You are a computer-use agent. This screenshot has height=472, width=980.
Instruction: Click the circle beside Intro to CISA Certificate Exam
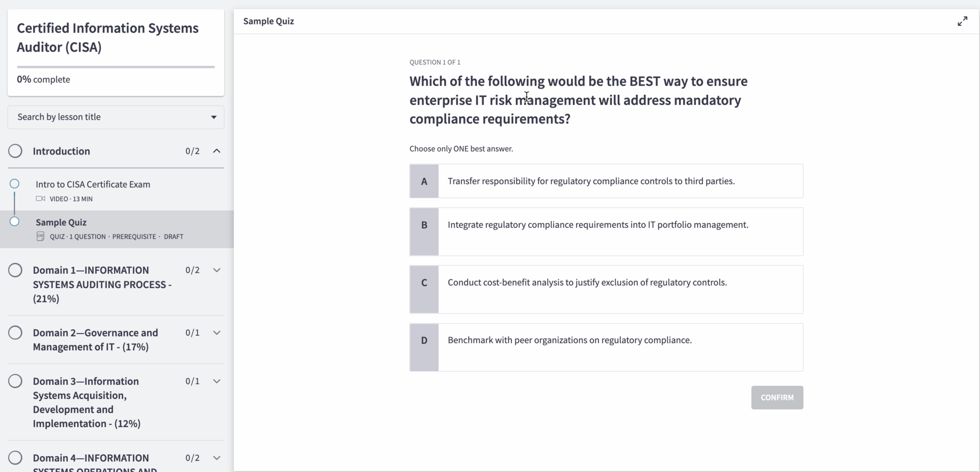click(x=14, y=183)
